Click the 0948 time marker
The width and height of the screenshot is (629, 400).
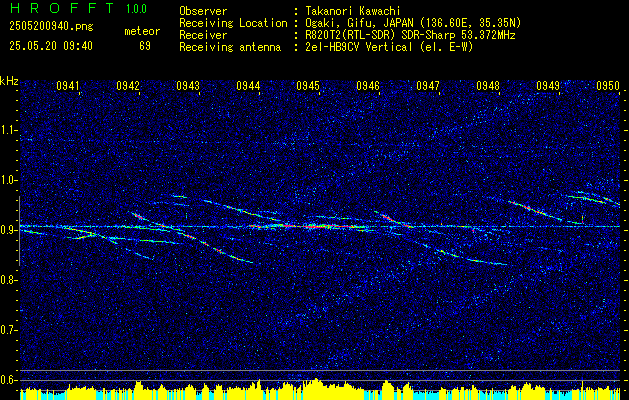[x=488, y=85]
